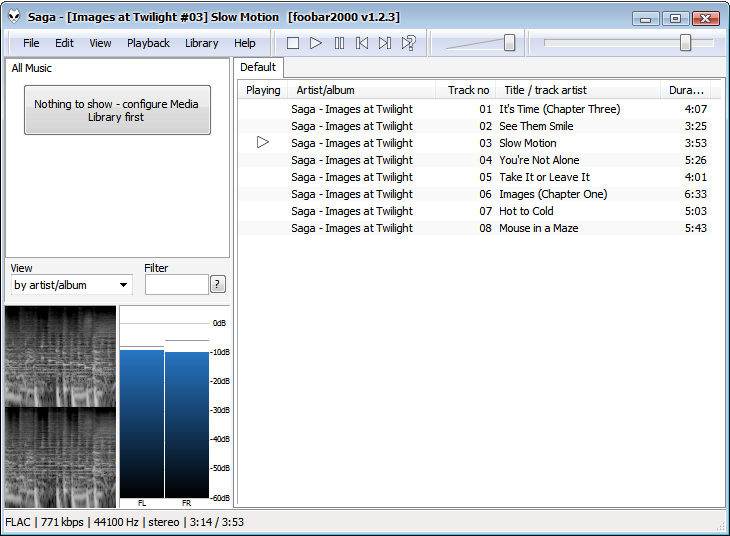Click the duration value 6:33
730x536 pixels.
pyautogui.click(x=695, y=194)
